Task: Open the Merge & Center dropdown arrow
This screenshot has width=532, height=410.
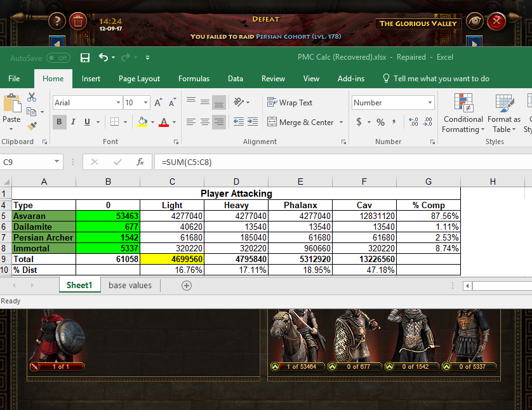Action: 341,122
